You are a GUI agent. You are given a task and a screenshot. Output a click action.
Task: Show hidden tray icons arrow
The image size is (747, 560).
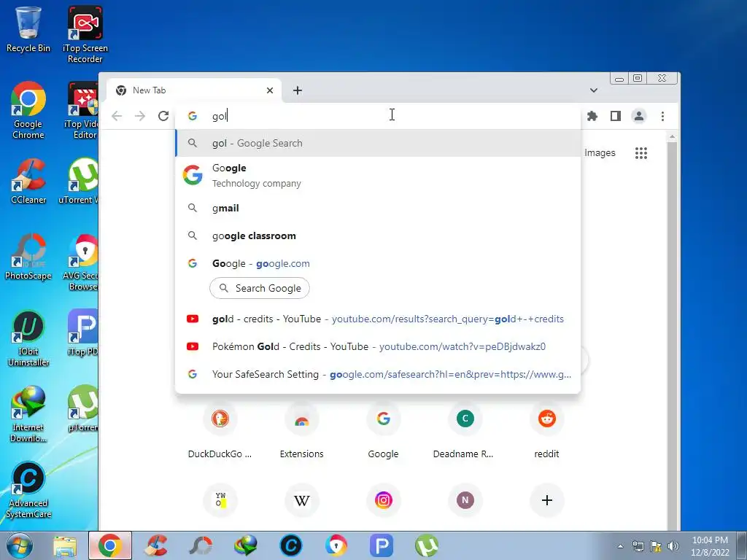click(620, 546)
